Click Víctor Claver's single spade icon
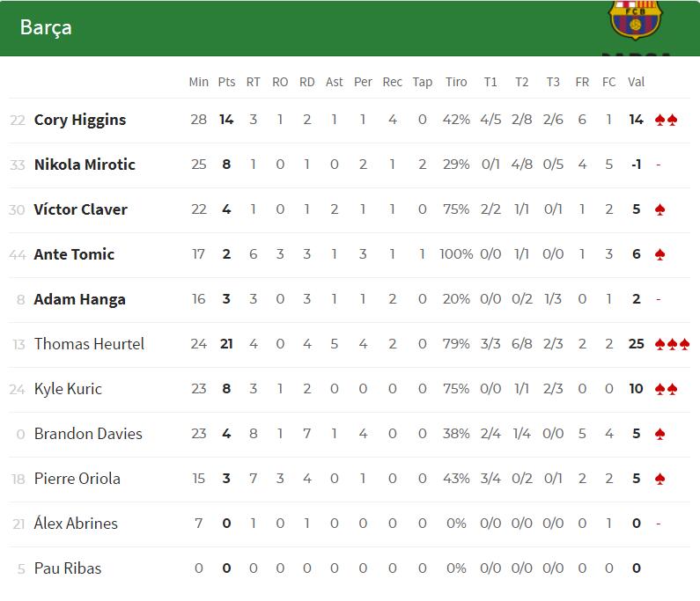The width and height of the screenshot is (700, 601). [x=660, y=209]
